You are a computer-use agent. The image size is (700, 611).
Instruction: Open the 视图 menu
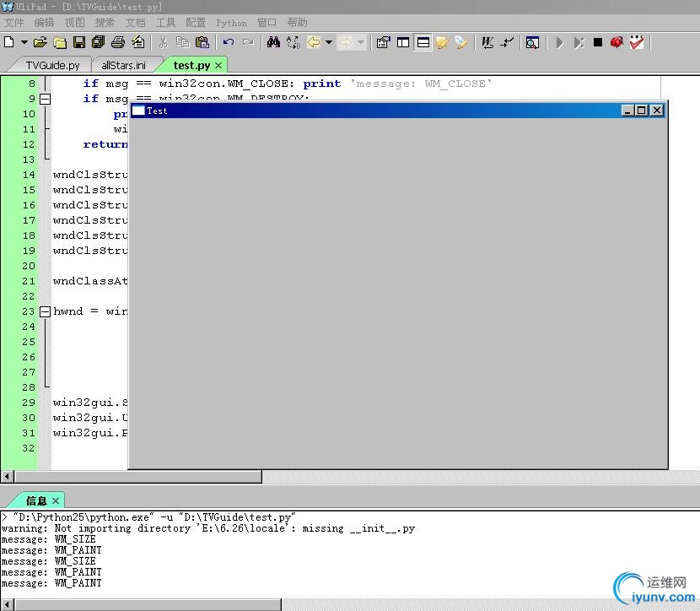[74, 22]
